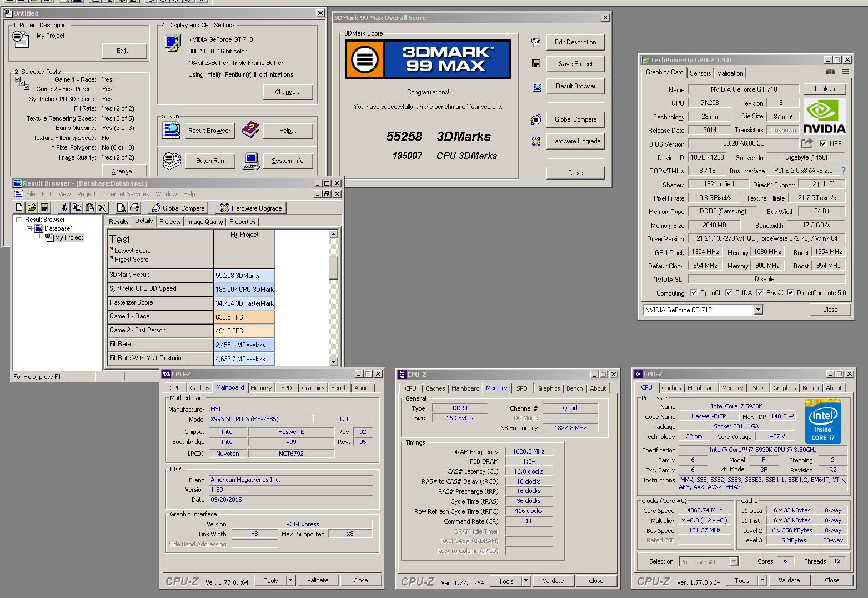This screenshot has height=598, width=868.
Task: Click Lookup button in GPU-Z
Action: coord(825,89)
